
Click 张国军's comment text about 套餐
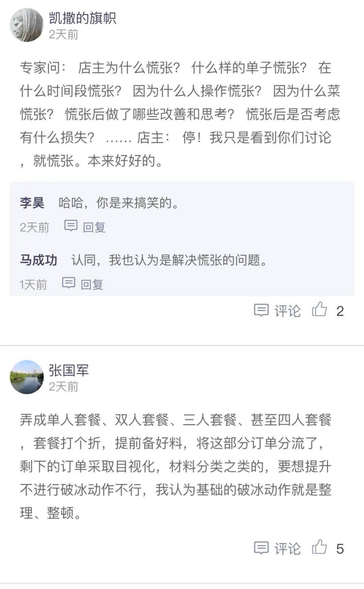coord(175,466)
